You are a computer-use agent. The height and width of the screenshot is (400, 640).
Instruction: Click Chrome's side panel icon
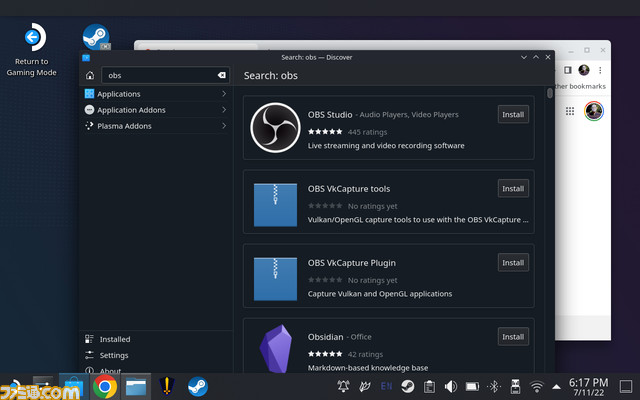pos(567,70)
